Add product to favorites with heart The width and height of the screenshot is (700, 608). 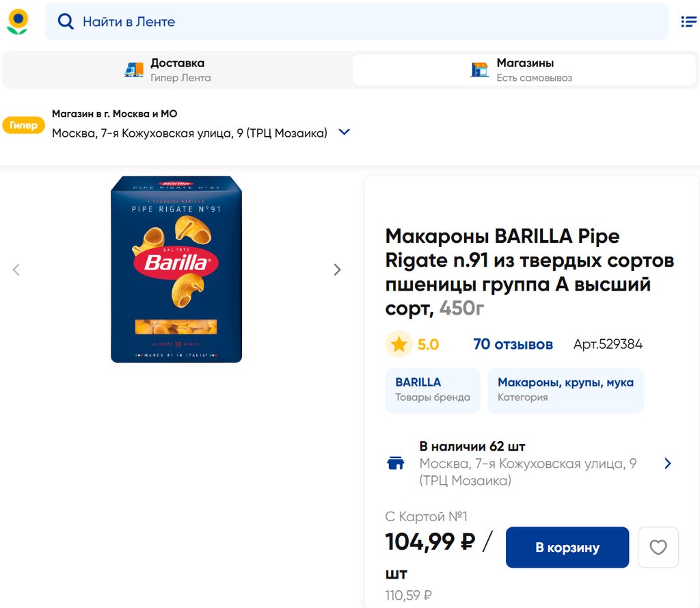pyautogui.click(x=658, y=547)
